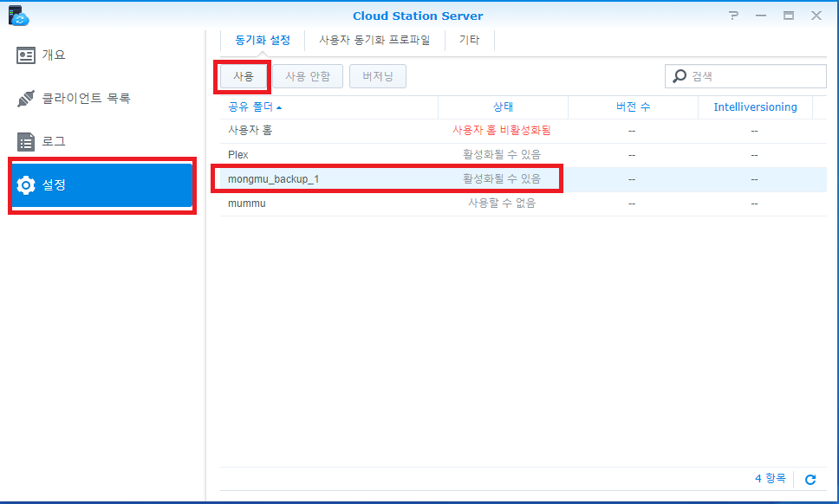Click the 4 항목 item count

770,478
